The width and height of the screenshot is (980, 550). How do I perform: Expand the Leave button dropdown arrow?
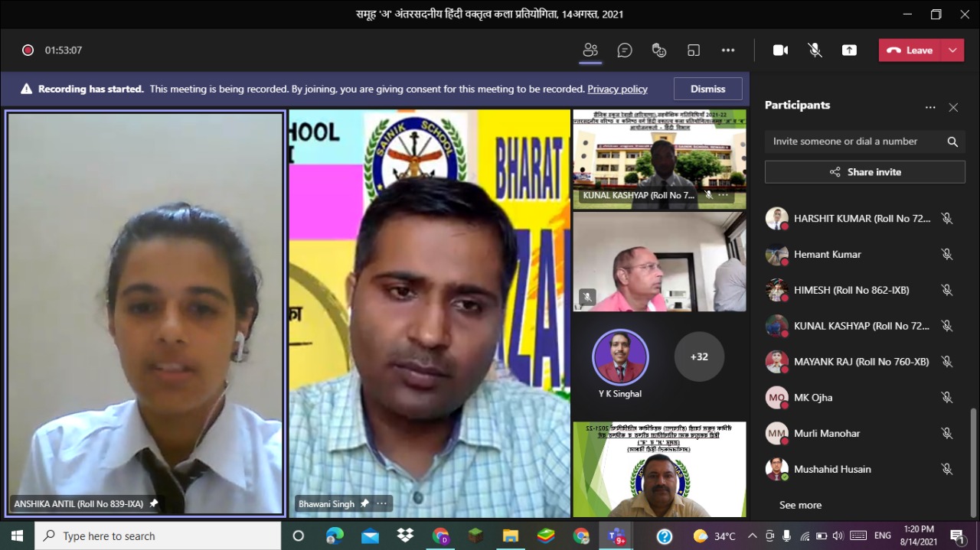point(952,50)
